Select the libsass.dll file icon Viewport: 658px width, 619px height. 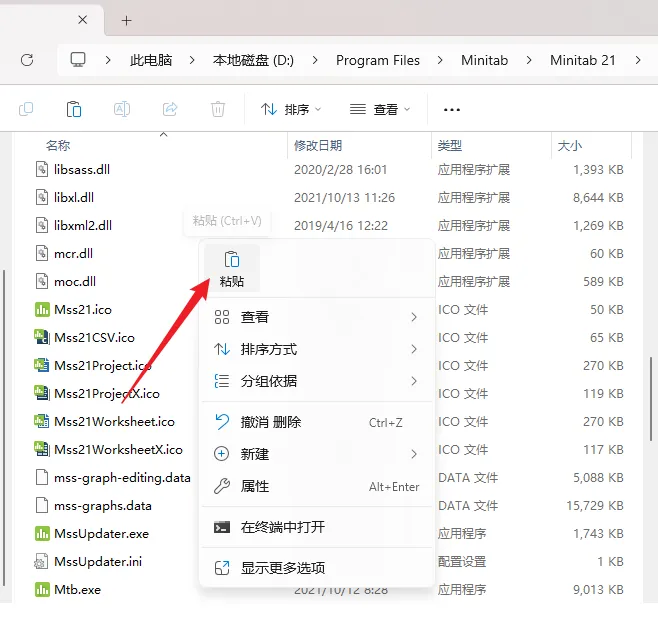42,170
